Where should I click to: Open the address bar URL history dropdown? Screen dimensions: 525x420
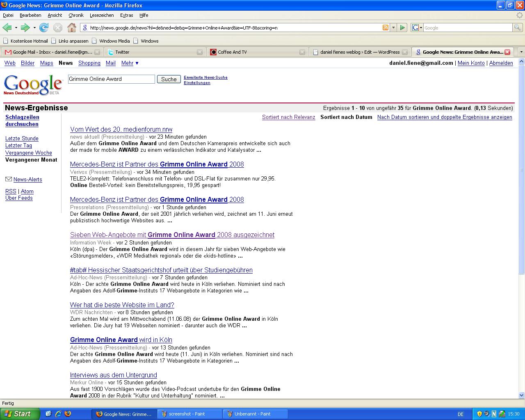click(393, 27)
